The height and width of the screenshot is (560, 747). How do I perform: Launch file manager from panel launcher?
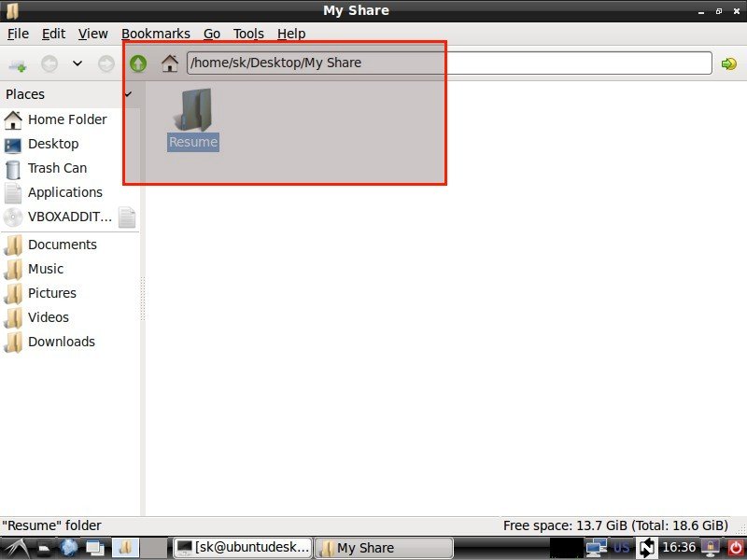click(x=44, y=549)
